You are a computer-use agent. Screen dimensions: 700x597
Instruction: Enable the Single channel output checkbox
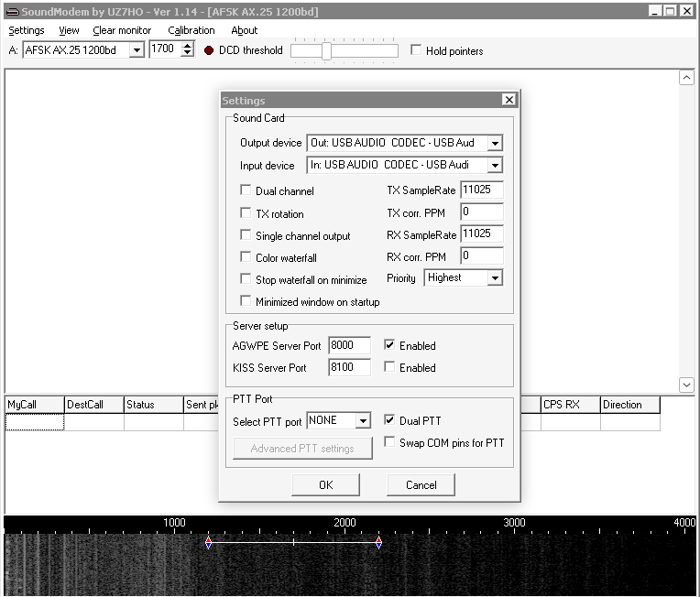246,234
